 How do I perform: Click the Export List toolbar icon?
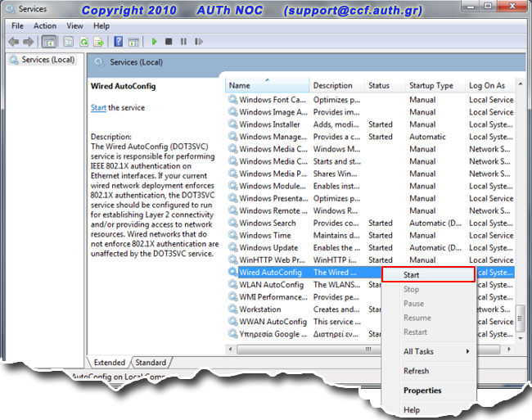click(x=99, y=42)
